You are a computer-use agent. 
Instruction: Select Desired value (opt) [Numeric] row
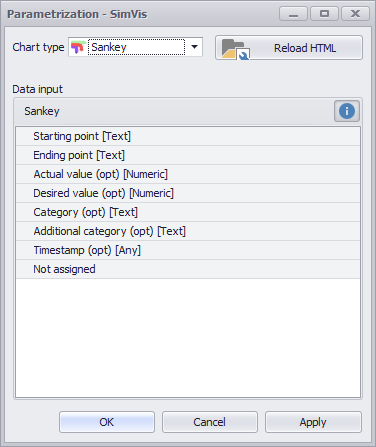coord(188,193)
